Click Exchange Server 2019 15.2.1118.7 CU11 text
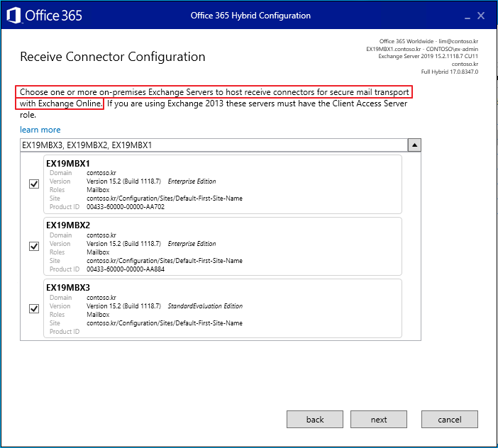Image resolution: width=498 pixels, height=448 pixels. tap(428, 56)
